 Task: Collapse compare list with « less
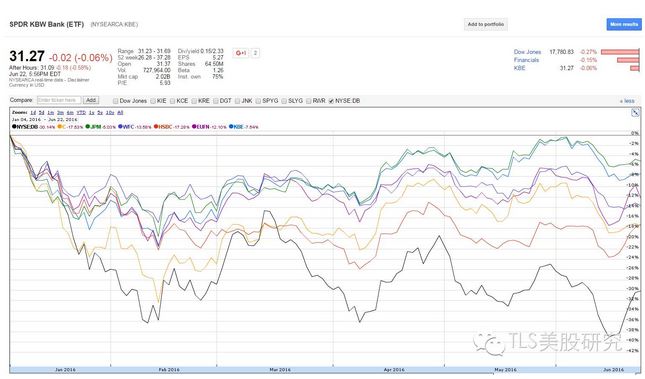point(627,101)
